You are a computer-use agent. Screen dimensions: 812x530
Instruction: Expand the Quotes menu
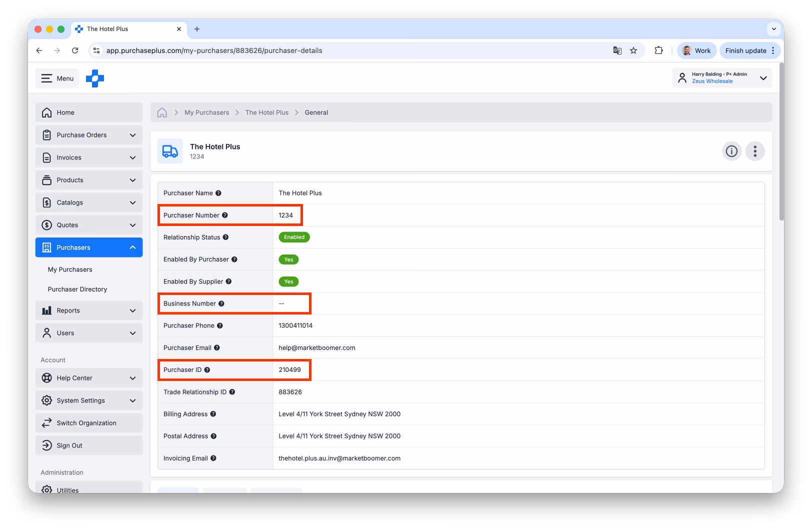point(89,225)
